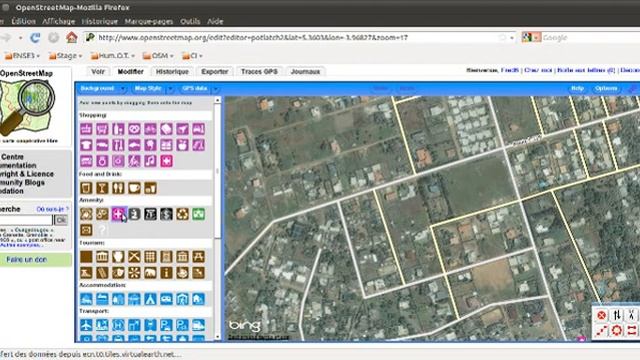Expand the CI bookmarks folder
The height and width of the screenshot is (360, 640).
pyautogui.click(x=192, y=56)
